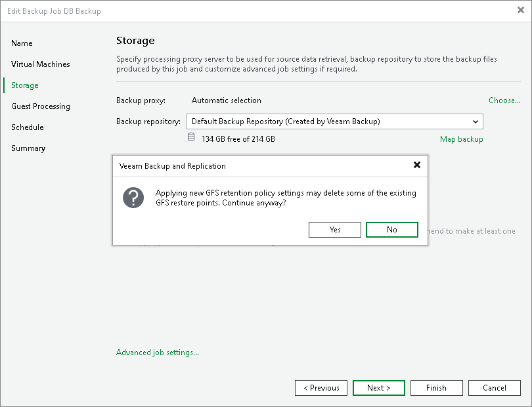Close the Edit Backup Job window
Image resolution: width=532 pixels, height=407 pixels.
point(520,11)
